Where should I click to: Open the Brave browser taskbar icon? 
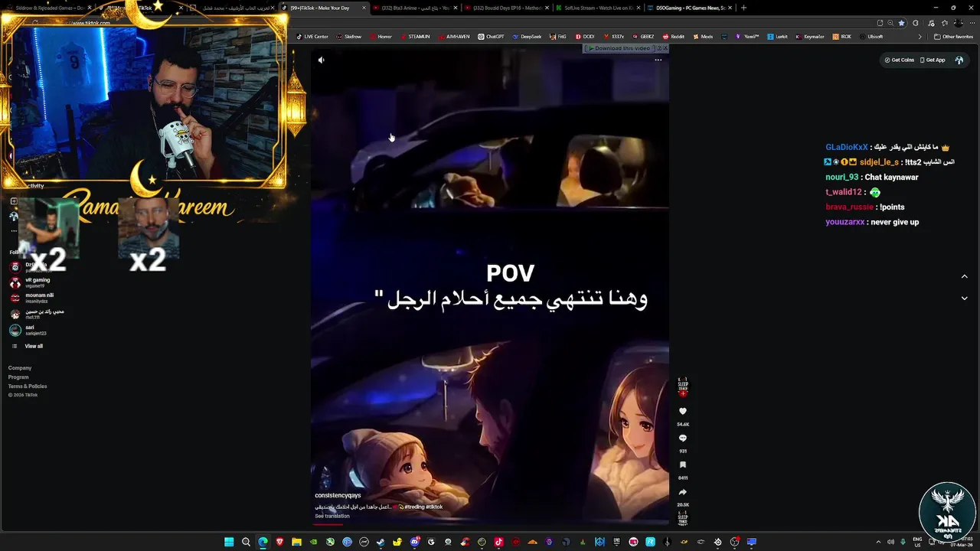pyautogui.click(x=279, y=542)
